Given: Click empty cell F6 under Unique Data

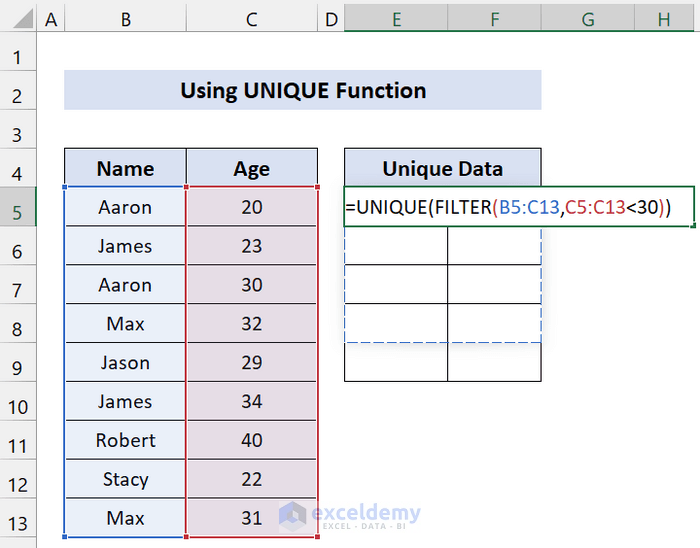Looking at the screenshot, I should pos(495,246).
